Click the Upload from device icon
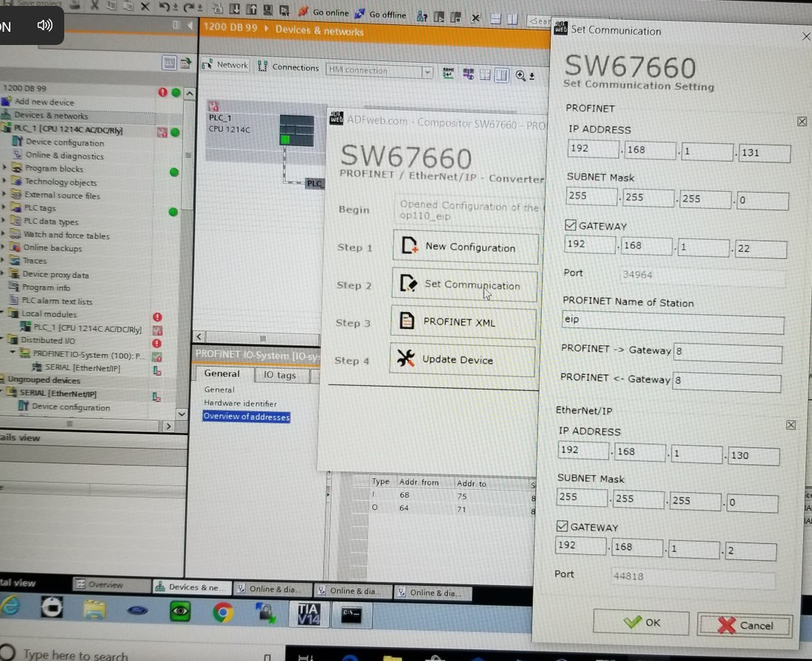Viewport: 812px width, 661px height. (x=251, y=10)
